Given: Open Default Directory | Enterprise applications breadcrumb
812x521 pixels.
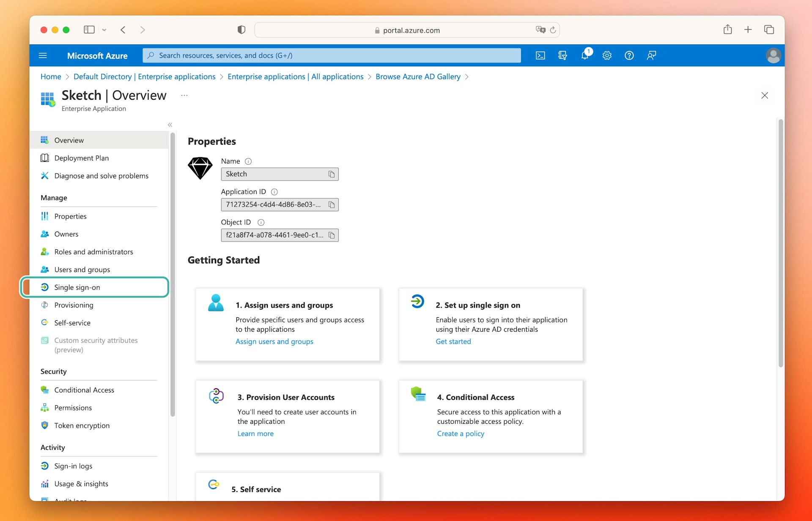Looking at the screenshot, I should click(144, 76).
